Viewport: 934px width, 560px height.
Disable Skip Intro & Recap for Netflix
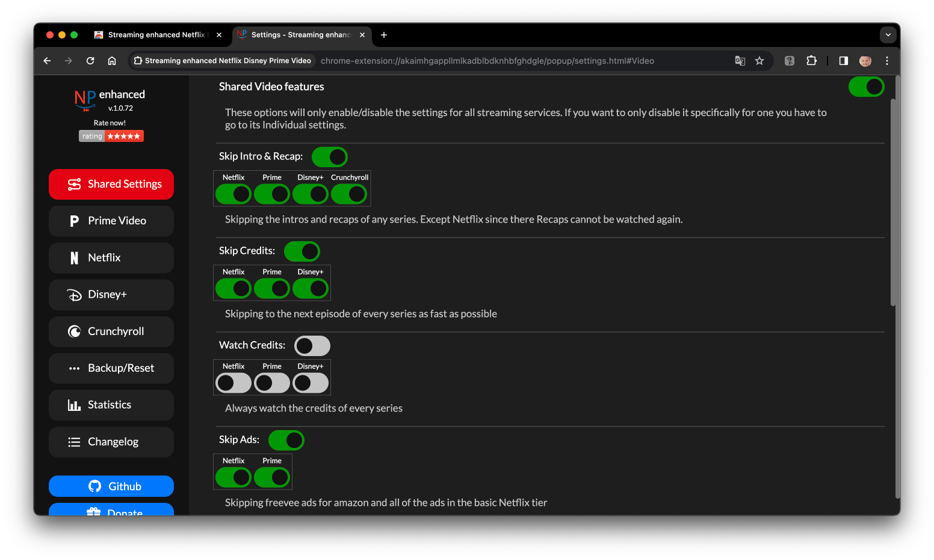pyautogui.click(x=233, y=194)
